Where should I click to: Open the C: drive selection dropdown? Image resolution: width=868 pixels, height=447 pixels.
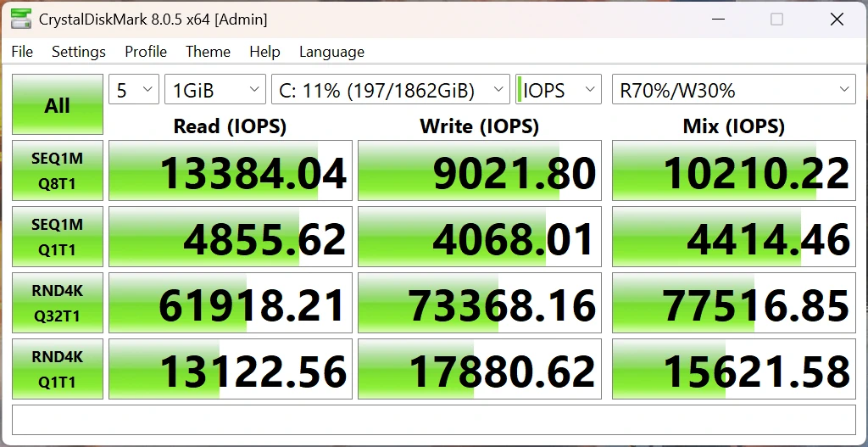coord(391,89)
